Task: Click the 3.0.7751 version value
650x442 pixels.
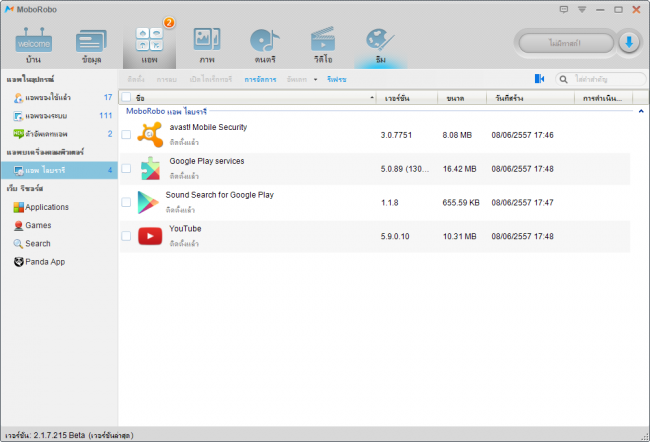Action: click(396, 135)
